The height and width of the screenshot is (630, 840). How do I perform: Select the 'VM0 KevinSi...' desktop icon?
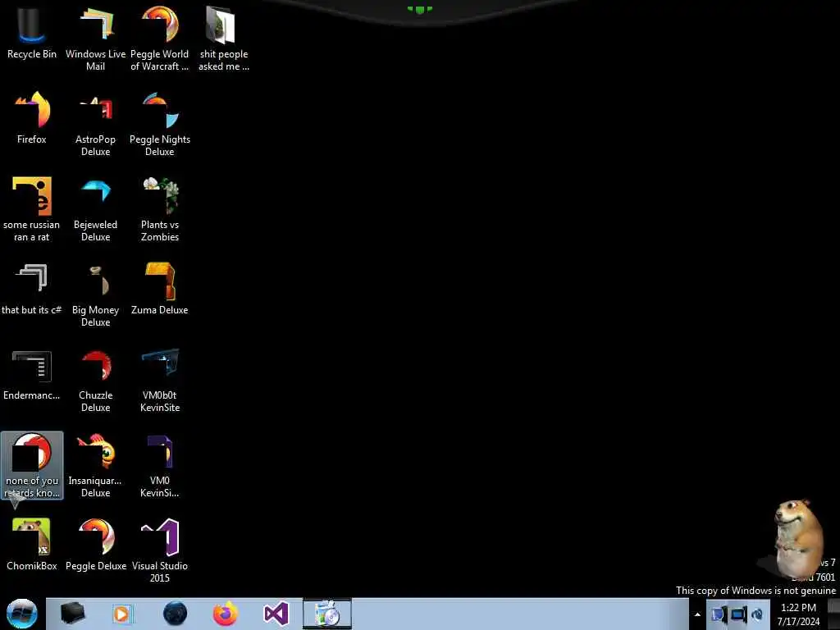coord(160,466)
